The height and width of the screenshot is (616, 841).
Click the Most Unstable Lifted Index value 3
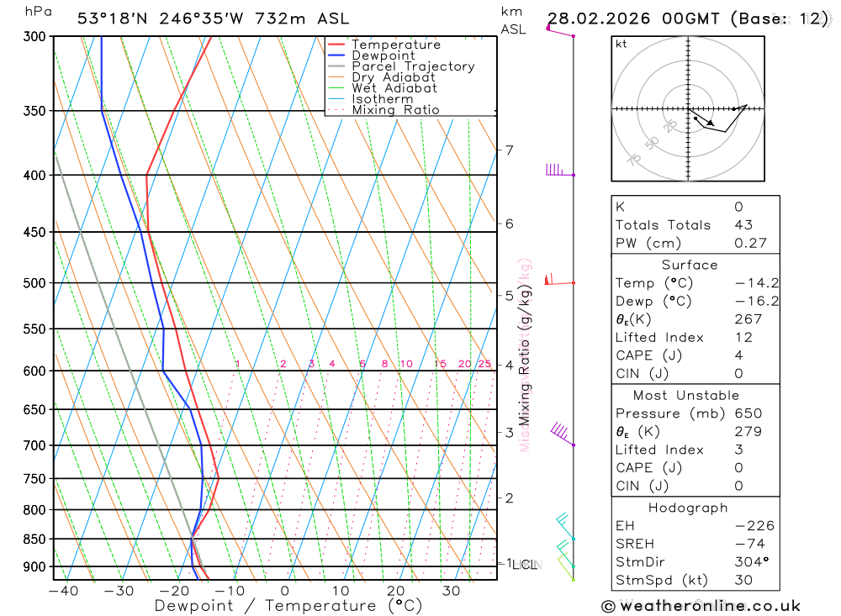tap(738, 450)
